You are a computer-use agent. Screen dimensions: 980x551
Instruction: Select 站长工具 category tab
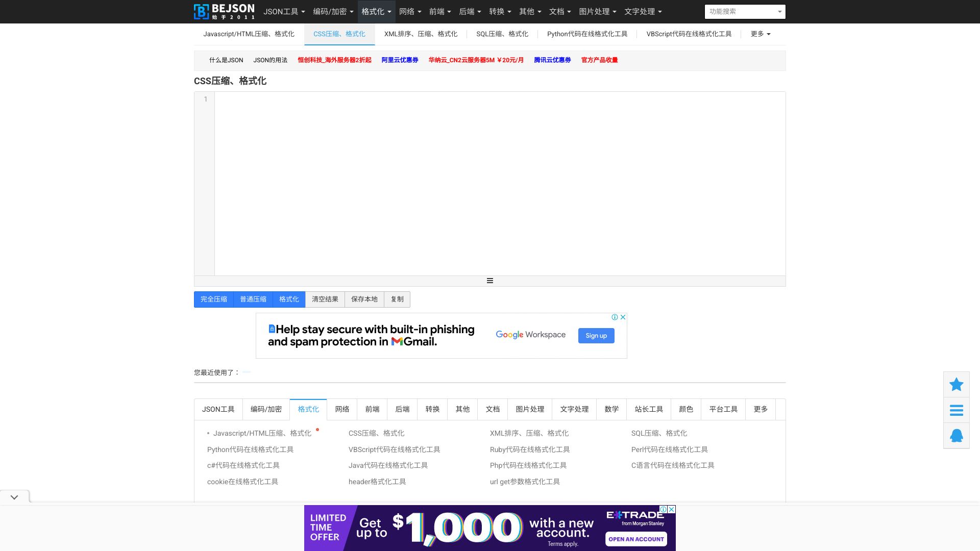click(649, 409)
